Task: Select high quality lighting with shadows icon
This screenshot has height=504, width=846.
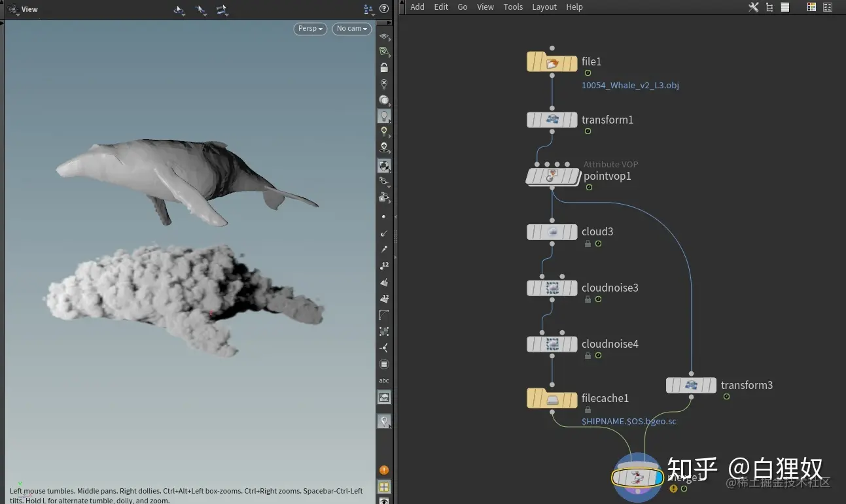Action: pos(384,148)
